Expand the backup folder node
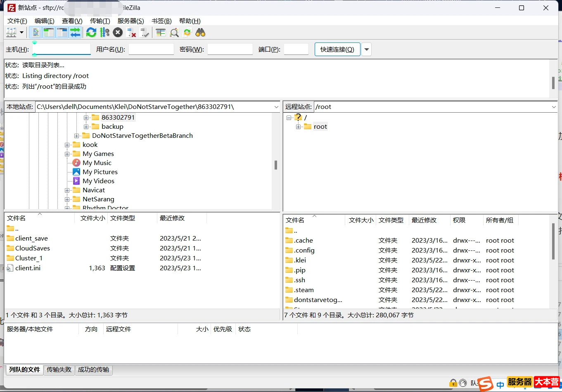The height and width of the screenshot is (392, 562). point(86,127)
